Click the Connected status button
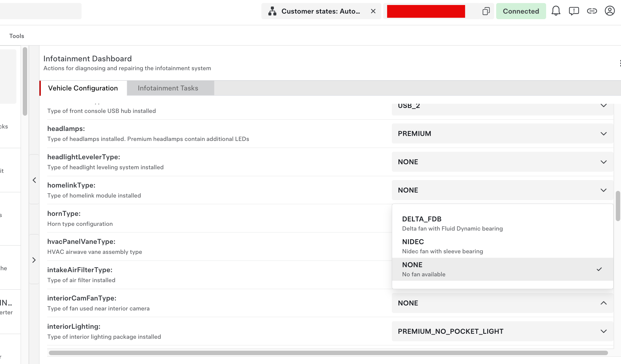 521,11
